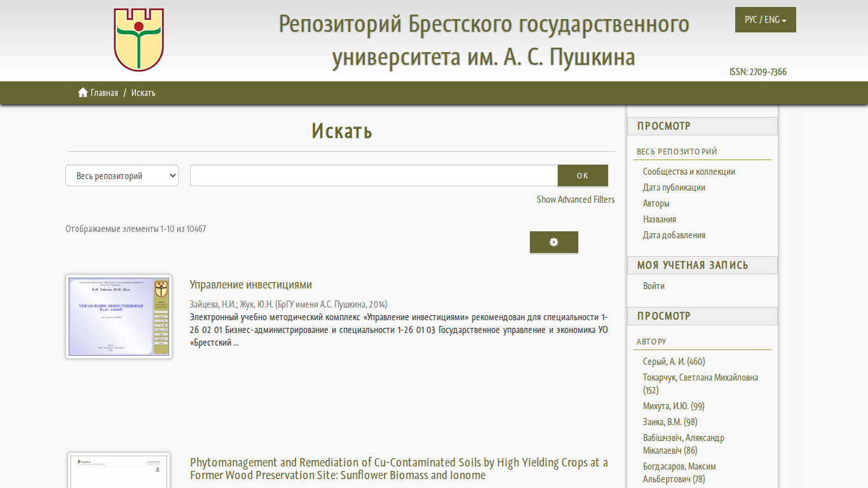Image resolution: width=868 pixels, height=488 pixels.
Task: Click the Автору sidebar subheading
Action: (x=651, y=342)
